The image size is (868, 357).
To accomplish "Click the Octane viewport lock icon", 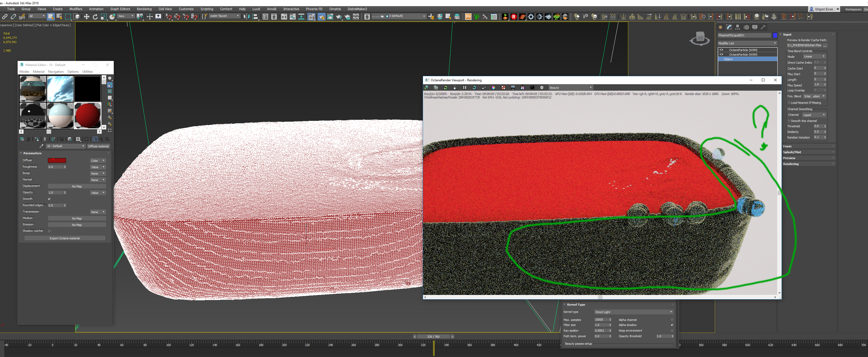I will [455, 87].
